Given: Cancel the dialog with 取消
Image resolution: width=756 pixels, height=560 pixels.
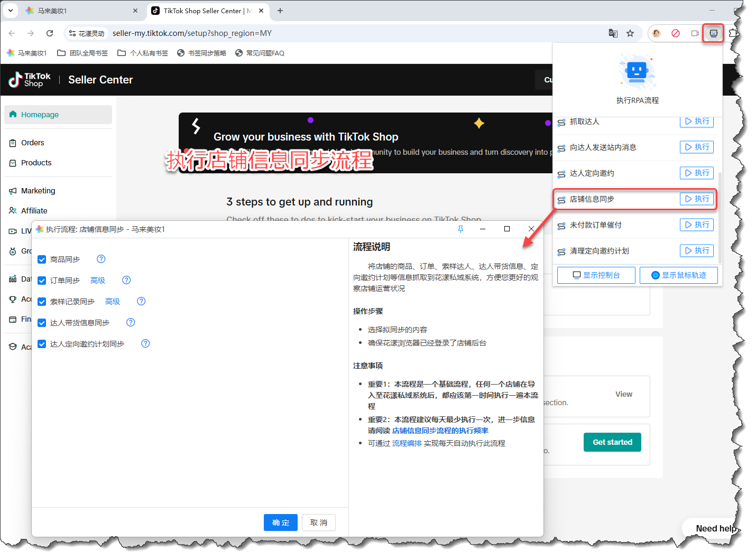Looking at the screenshot, I should 319,522.
